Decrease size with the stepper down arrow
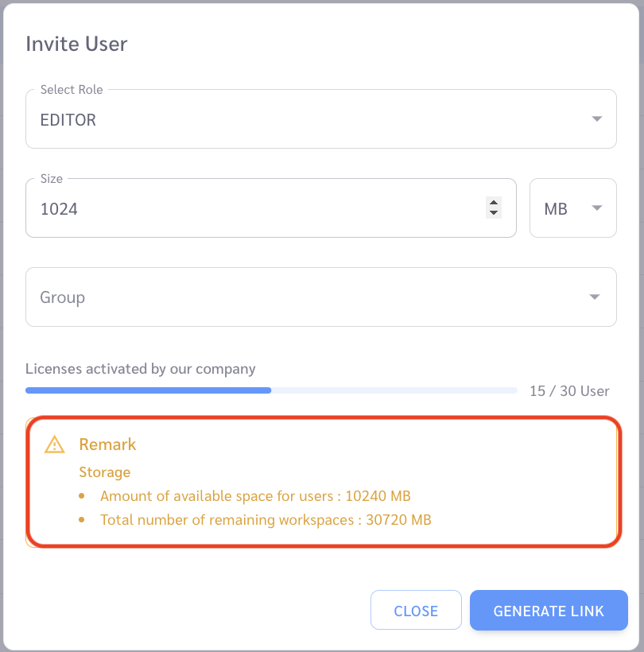644x652 pixels. pos(494,213)
